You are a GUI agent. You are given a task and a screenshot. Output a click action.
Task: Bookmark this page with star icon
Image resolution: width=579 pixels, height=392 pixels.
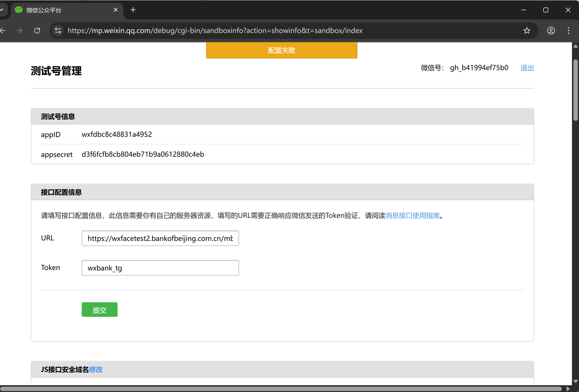click(x=527, y=30)
